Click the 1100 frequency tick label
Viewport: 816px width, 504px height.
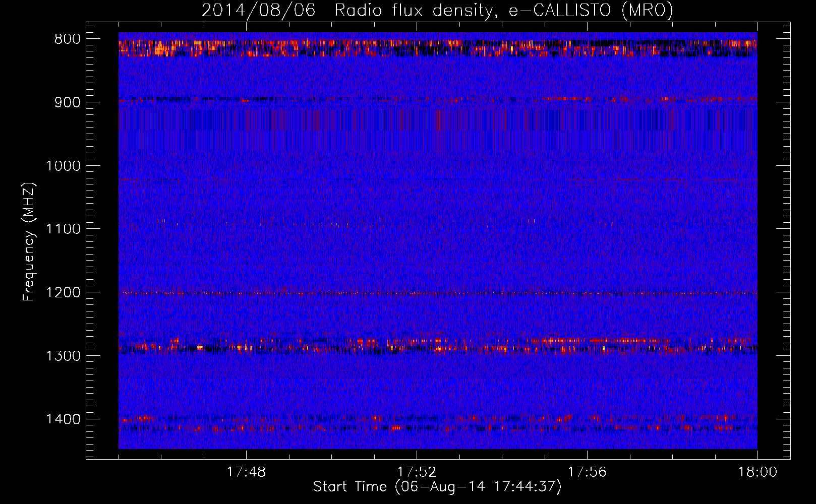click(x=63, y=229)
